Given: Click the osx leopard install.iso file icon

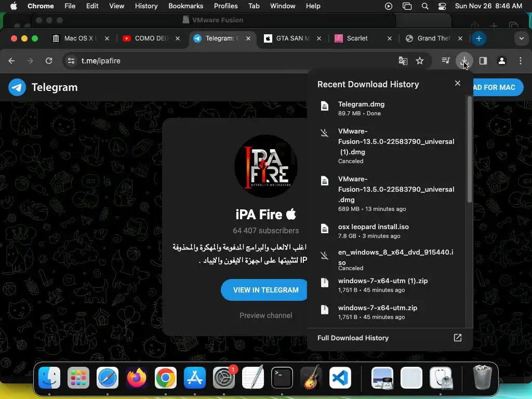Looking at the screenshot, I should click(x=325, y=229).
